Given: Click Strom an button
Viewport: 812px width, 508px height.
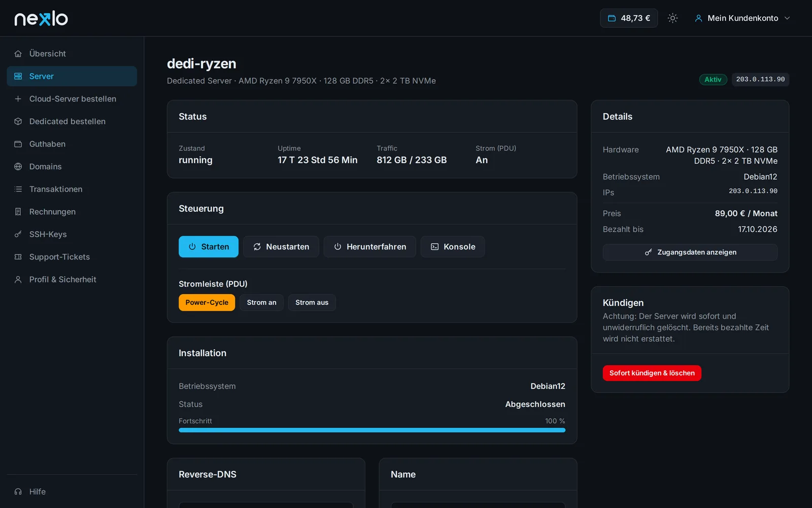Looking at the screenshot, I should point(262,303).
